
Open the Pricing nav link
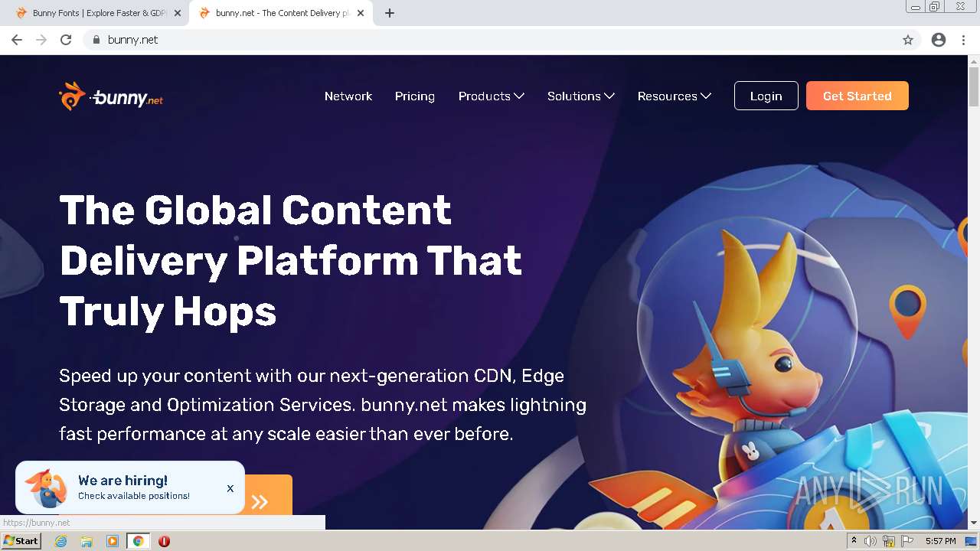point(415,96)
